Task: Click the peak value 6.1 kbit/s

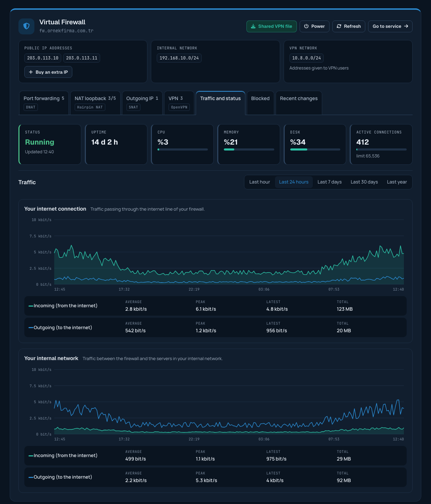Action: click(206, 309)
